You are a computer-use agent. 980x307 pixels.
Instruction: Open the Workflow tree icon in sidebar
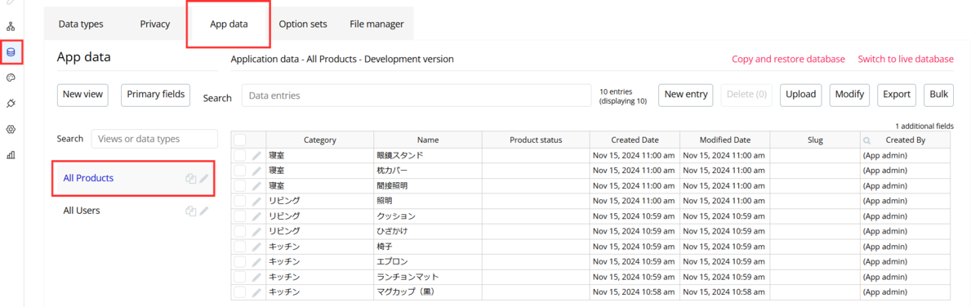[x=11, y=27]
